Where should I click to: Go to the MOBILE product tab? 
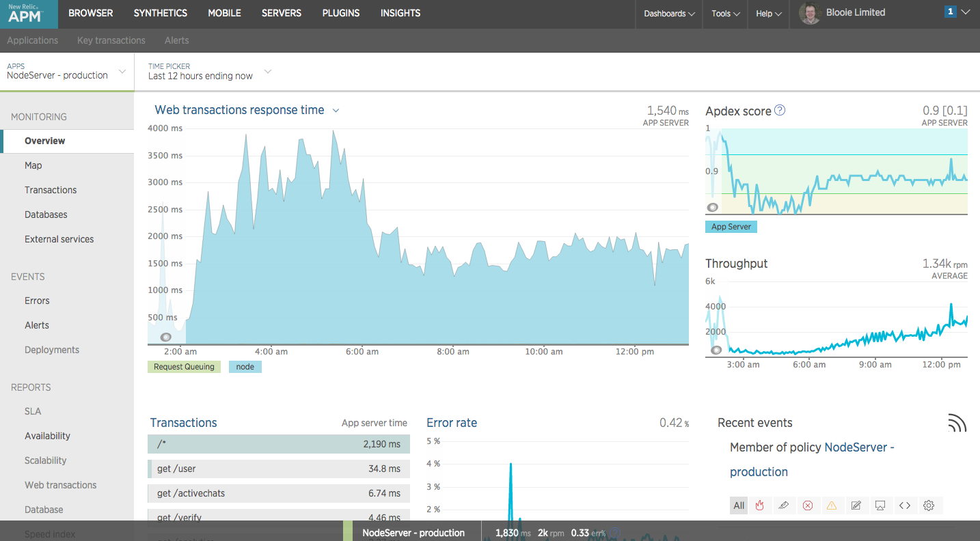224,13
